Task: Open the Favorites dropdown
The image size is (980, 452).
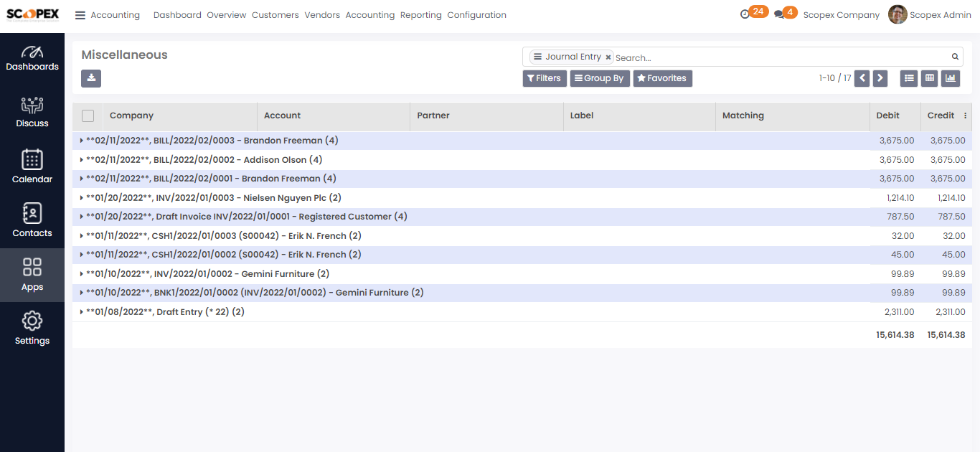Action: (x=662, y=78)
